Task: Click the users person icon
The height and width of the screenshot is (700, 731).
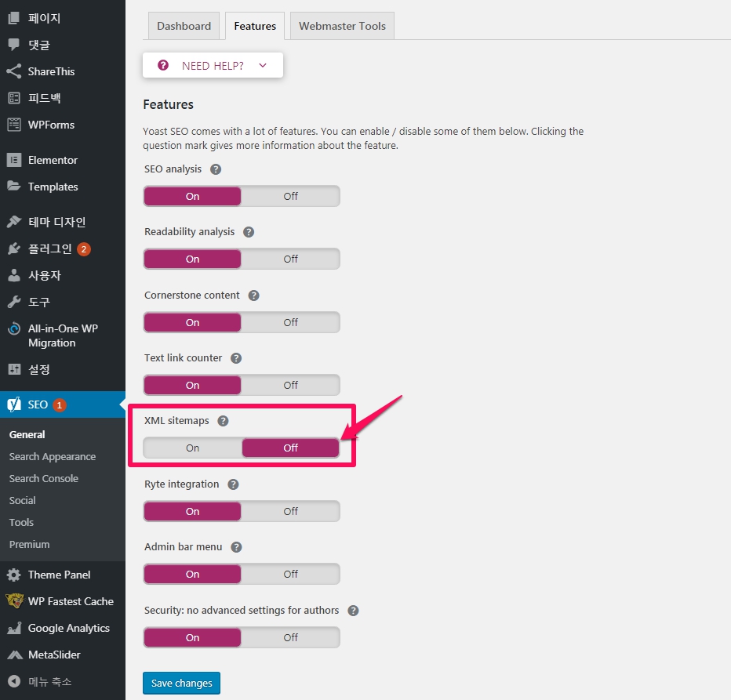Action: pos(14,275)
